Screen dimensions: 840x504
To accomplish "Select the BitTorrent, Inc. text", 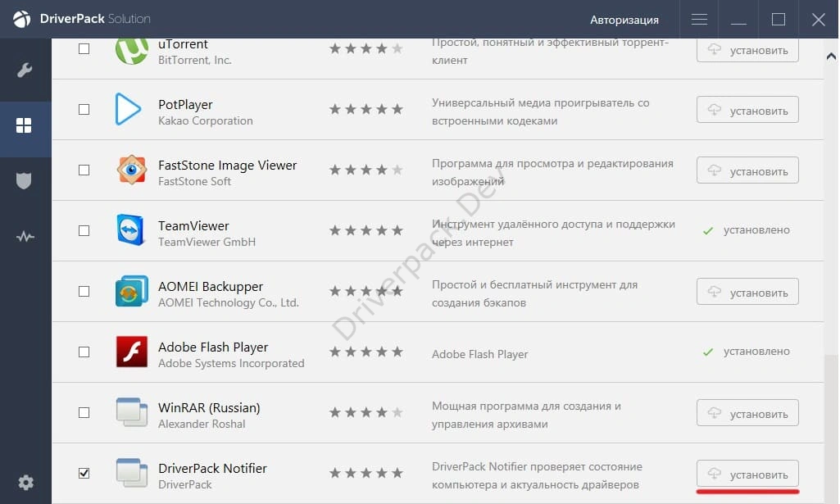I will tap(194, 60).
